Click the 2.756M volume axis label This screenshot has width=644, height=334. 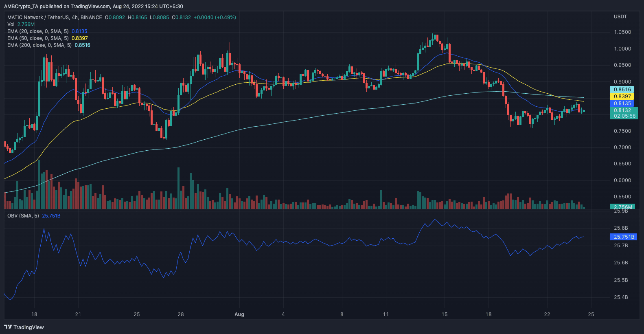[623, 207]
